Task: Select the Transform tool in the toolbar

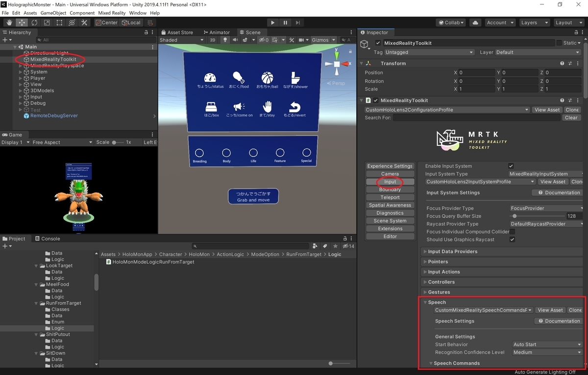Action: (72, 23)
